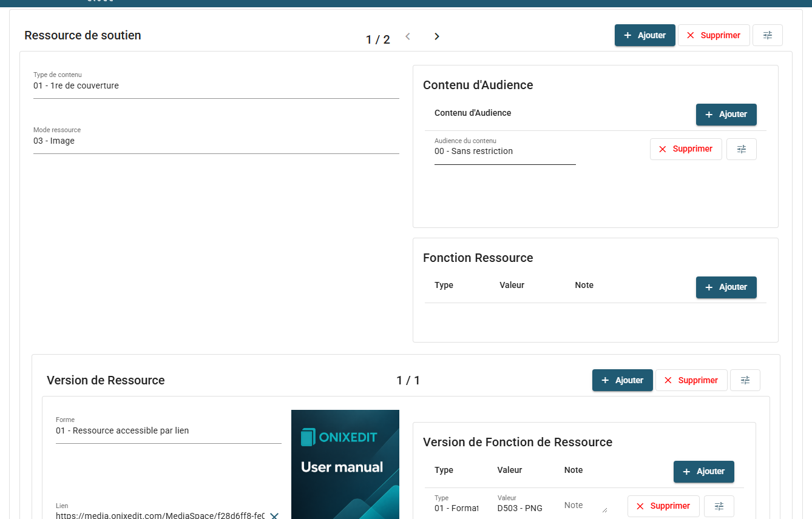Click the Note column header in Fonction Ressource
Viewport: 812px width, 519px height.
point(584,285)
